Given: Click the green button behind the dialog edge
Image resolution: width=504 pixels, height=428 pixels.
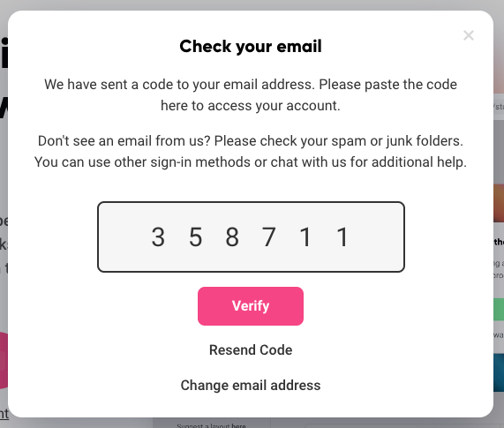Looking at the screenshot, I should (499, 310).
